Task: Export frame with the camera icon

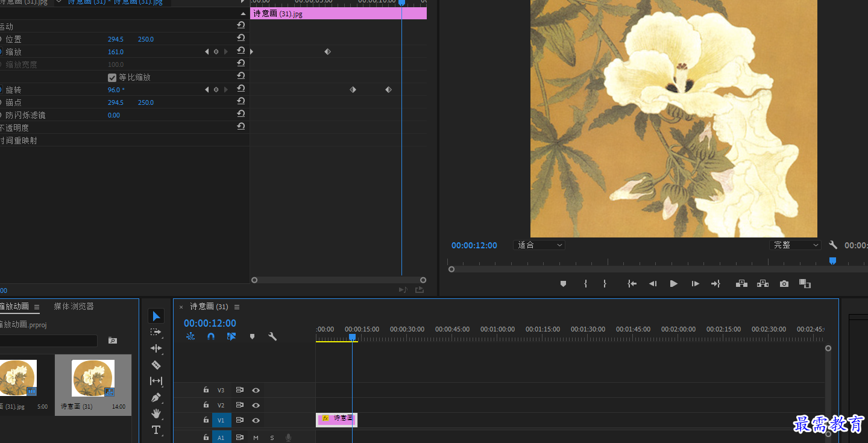Action: coord(784,283)
